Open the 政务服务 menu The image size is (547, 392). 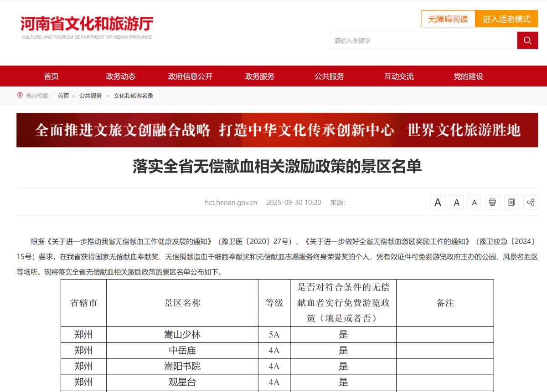pos(260,76)
